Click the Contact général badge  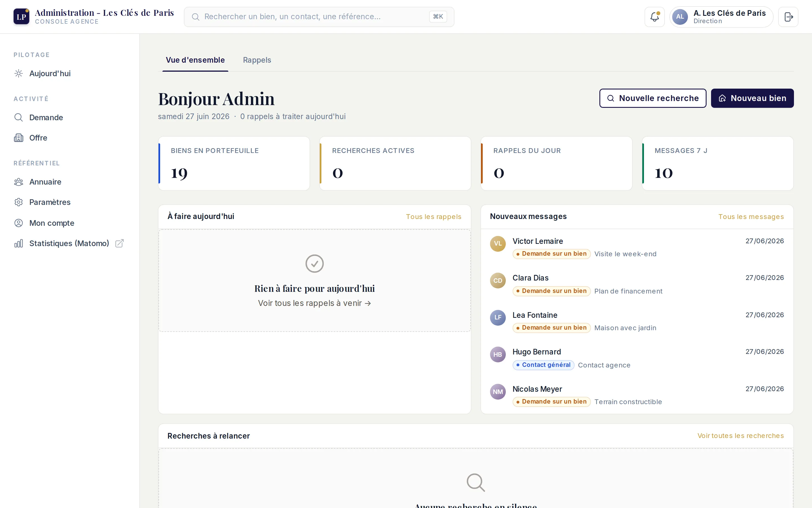(x=543, y=365)
